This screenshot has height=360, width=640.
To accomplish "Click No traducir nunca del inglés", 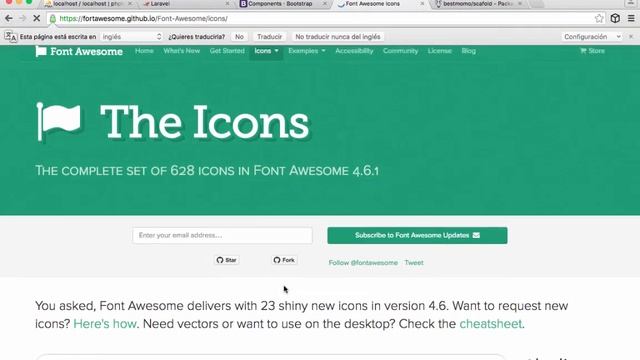I will pyautogui.click(x=338, y=37).
